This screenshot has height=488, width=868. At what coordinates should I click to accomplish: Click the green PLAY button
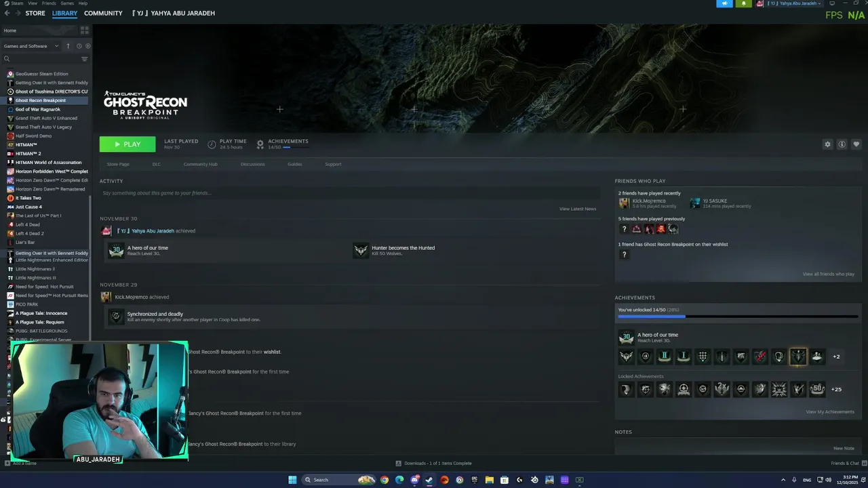tap(127, 144)
